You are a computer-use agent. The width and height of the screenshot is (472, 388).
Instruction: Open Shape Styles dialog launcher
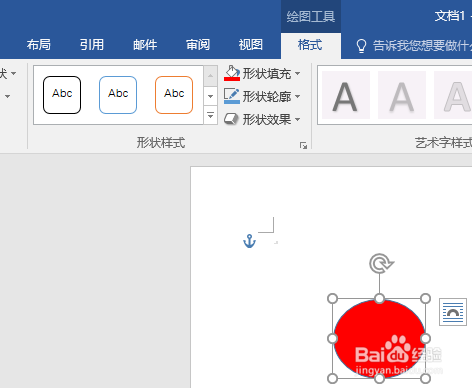[303, 145]
